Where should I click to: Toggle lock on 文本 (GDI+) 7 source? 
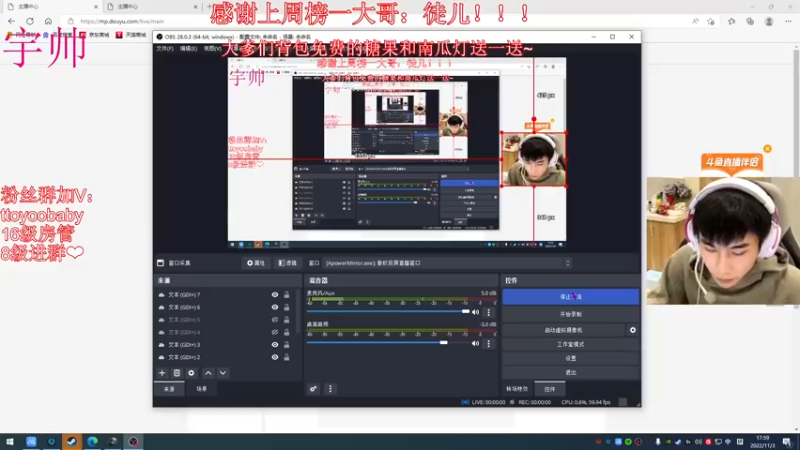click(287, 295)
